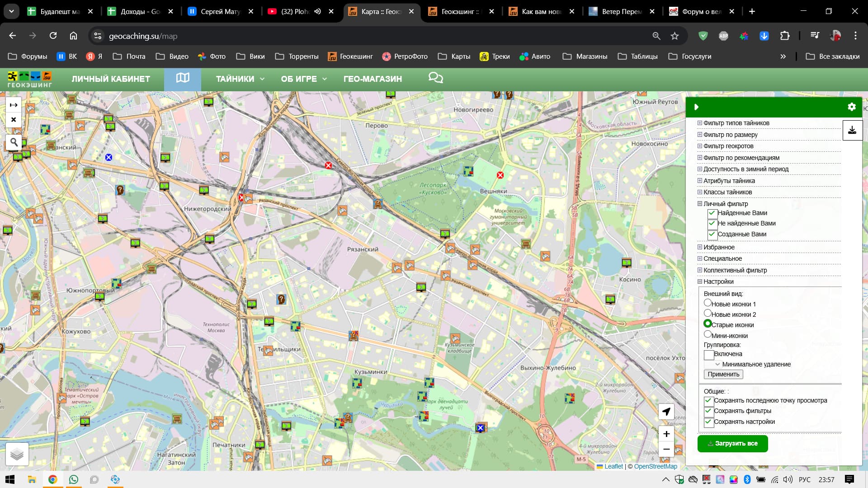
Task: Open the "ГЕО-МАГАЗИН" menu item
Action: coord(373,79)
